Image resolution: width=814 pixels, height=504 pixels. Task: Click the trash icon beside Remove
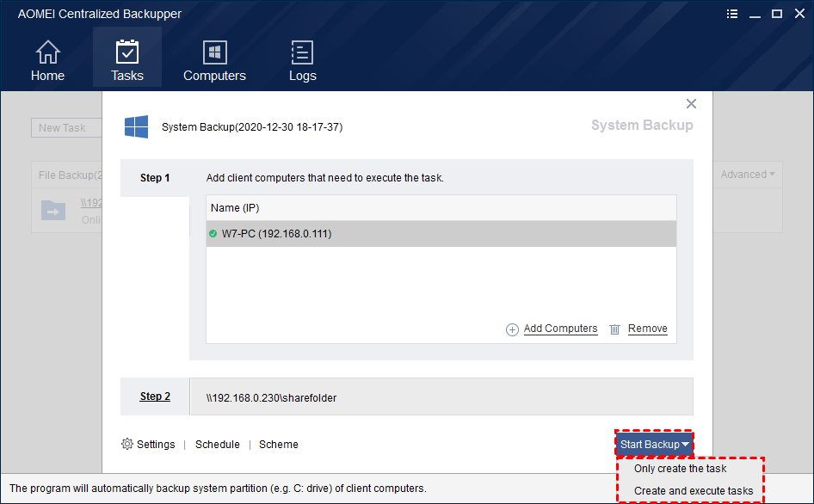pos(614,329)
